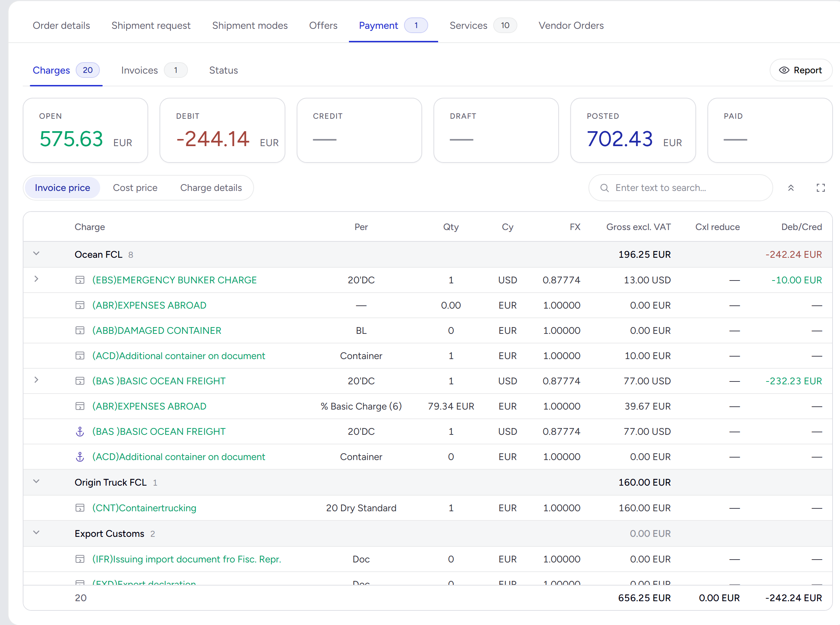The width and height of the screenshot is (840, 625).
Task: Open the (EBS)EMERGENCY BUNKER CHARGE link
Action: [x=174, y=280]
